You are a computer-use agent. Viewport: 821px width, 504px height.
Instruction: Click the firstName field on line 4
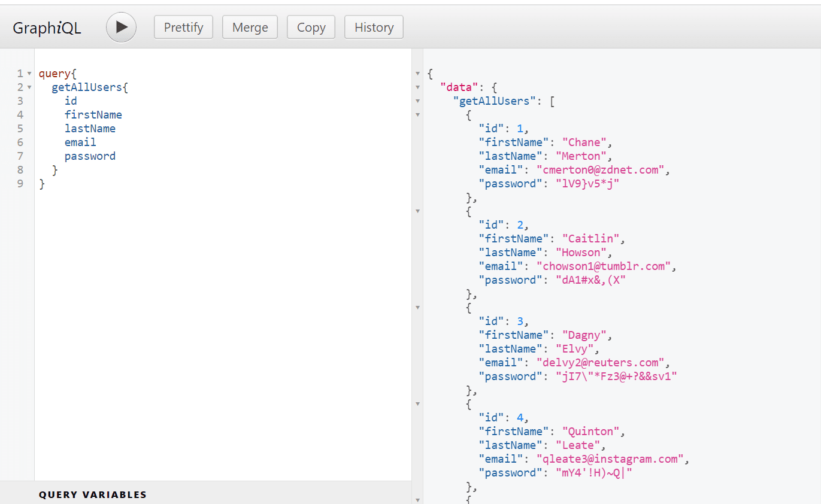click(x=93, y=114)
